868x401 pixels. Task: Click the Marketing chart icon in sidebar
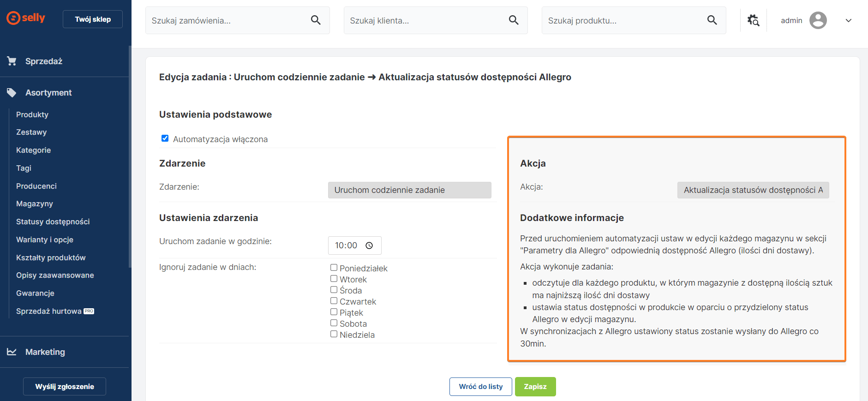pos(12,352)
